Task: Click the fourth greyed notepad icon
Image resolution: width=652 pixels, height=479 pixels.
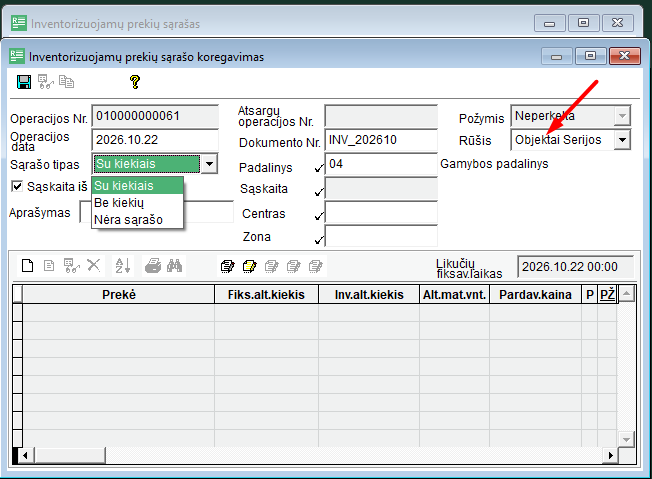Action: [294, 266]
